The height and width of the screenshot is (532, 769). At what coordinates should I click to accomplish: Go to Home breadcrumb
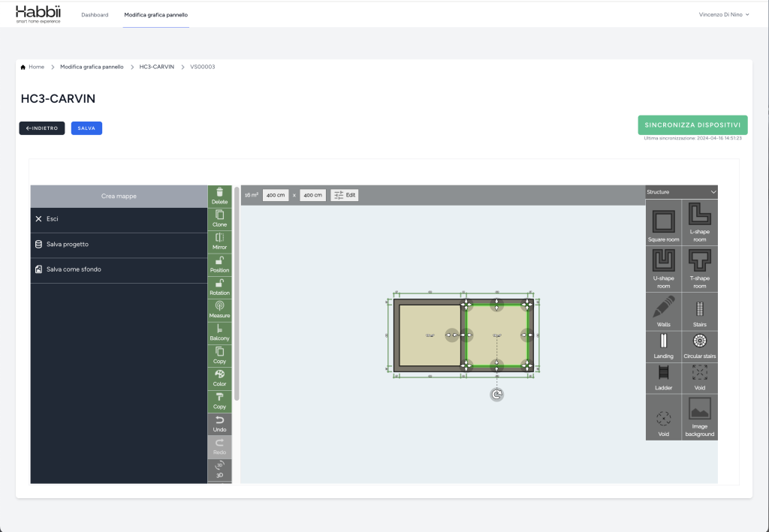pyautogui.click(x=32, y=67)
